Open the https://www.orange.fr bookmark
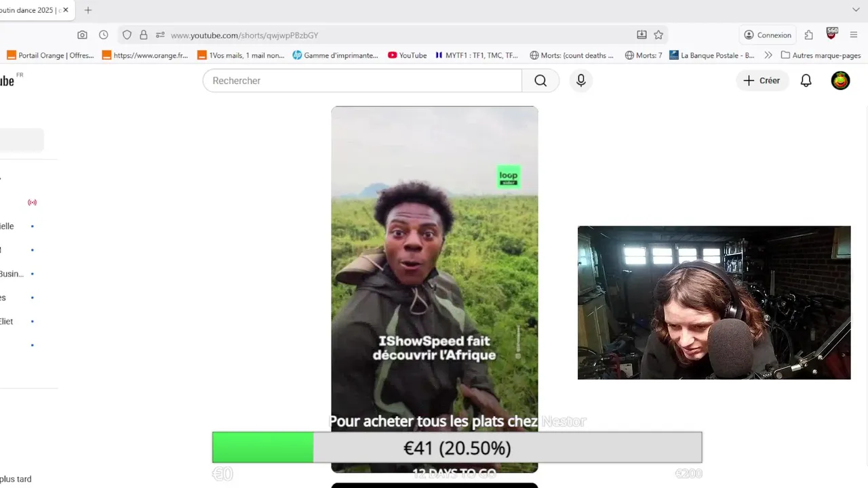The height and width of the screenshot is (488, 868). (144, 56)
